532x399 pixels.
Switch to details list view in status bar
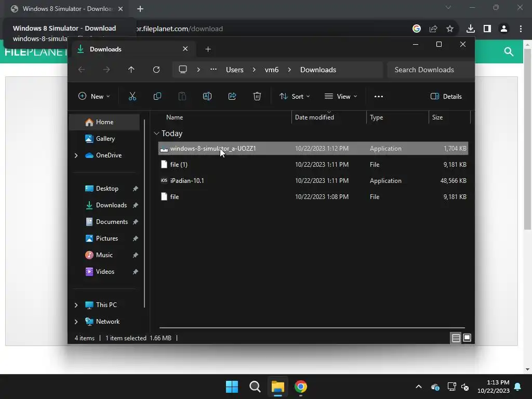pyautogui.click(x=456, y=338)
